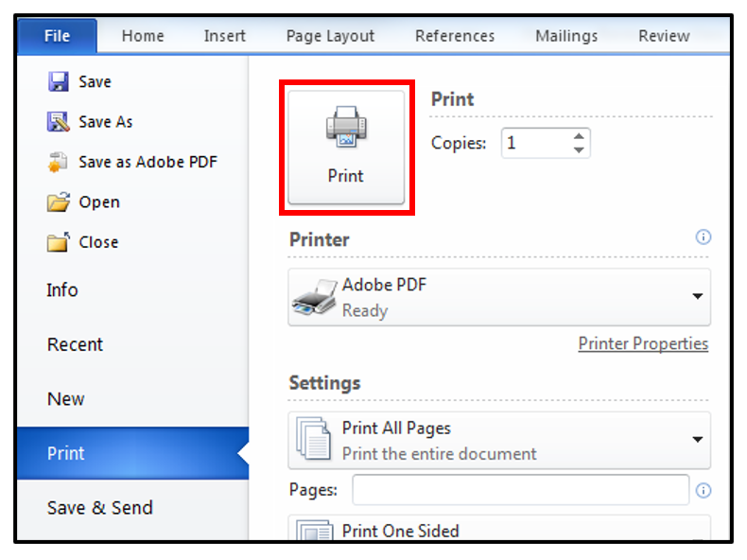This screenshot has width=747, height=560.
Task: Decrease the number of copies with down arrow
Action: click(x=579, y=149)
